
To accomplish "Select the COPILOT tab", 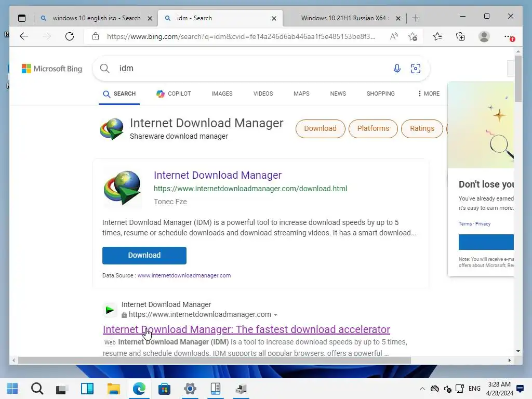I will (174, 94).
